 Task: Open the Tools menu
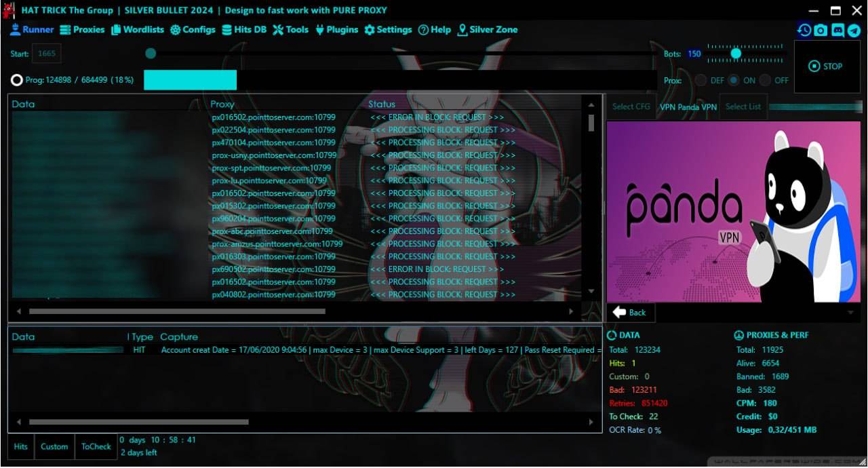coord(290,30)
